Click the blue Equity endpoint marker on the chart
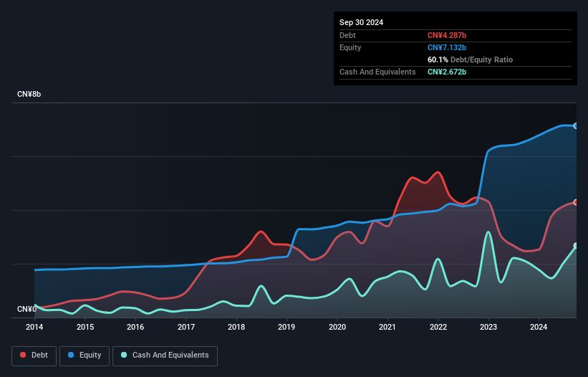Viewport: 588px width, 377px height. pos(576,125)
